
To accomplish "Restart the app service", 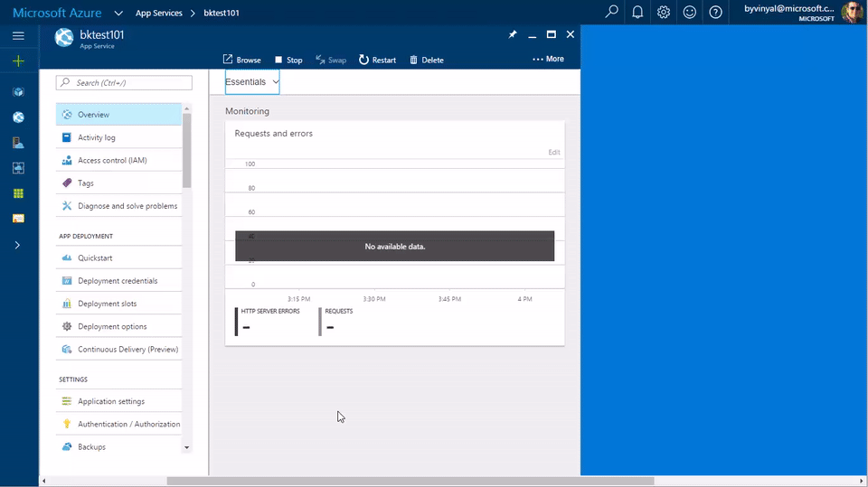I will point(377,60).
